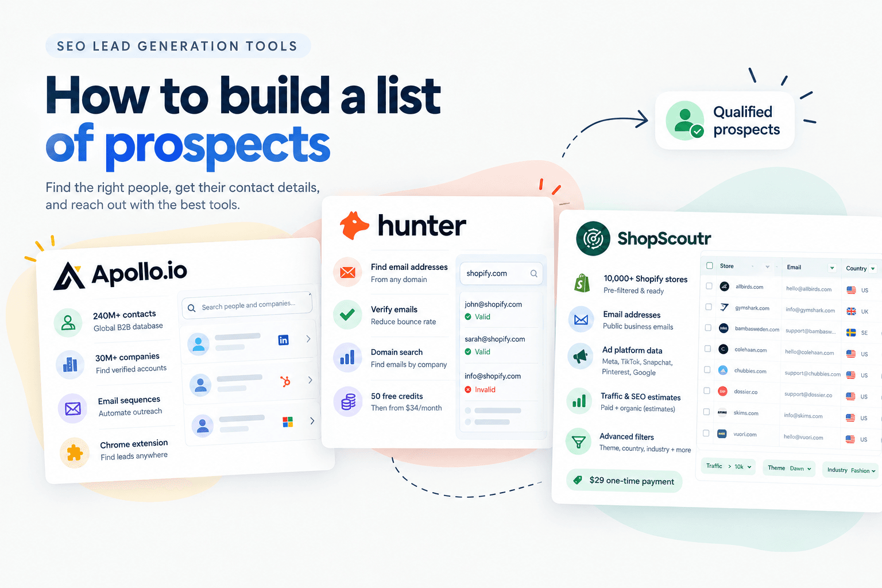Open the Traffic > 10k filter dropdown
This screenshot has height=588, width=882.
tap(728, 466)
